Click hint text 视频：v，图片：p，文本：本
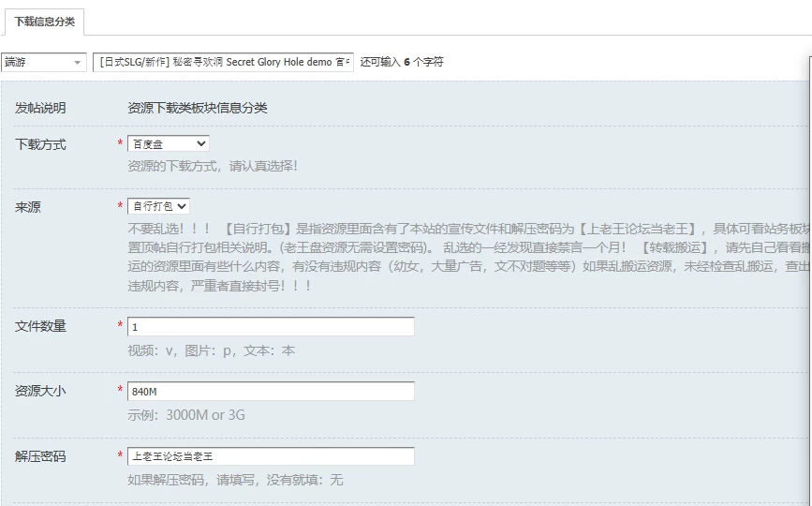The width and height of the screenshot is (812, 506). 212,350
